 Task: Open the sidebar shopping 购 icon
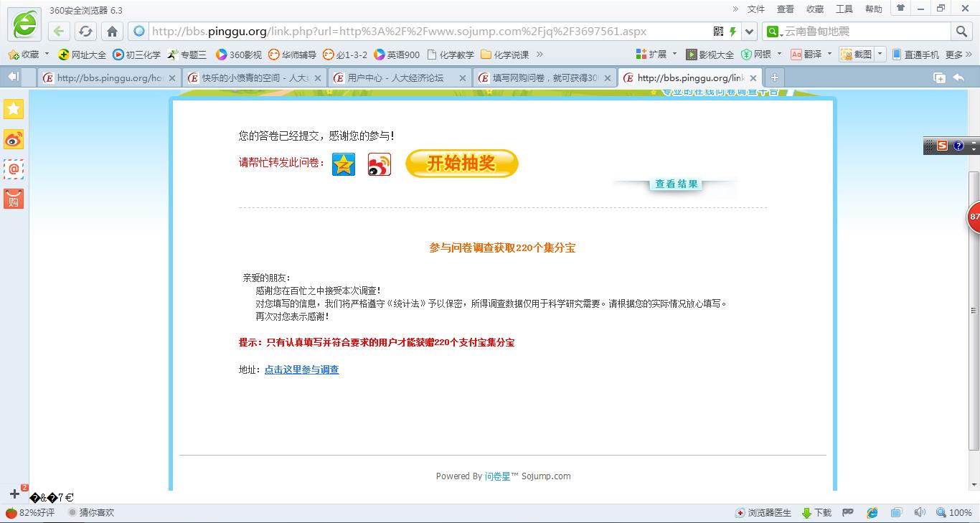(x=14, y=199)
